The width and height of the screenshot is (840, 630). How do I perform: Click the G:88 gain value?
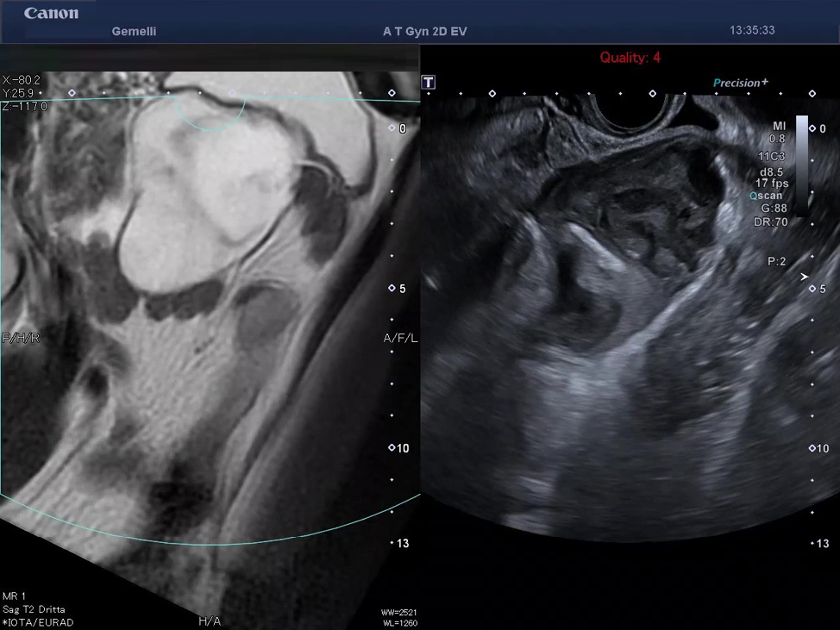[x=774, y=209]
